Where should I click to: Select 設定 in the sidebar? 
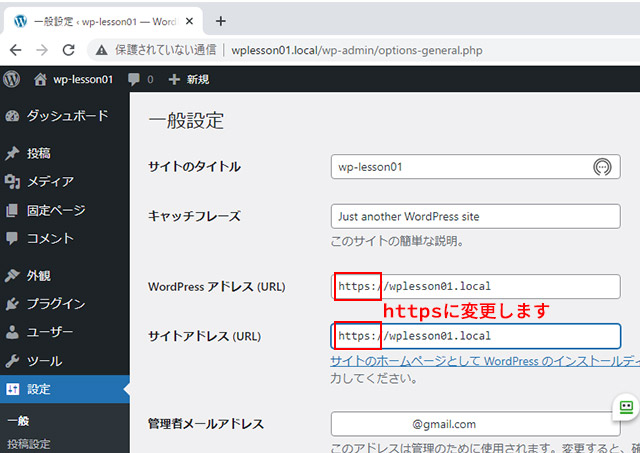[65, 389]
